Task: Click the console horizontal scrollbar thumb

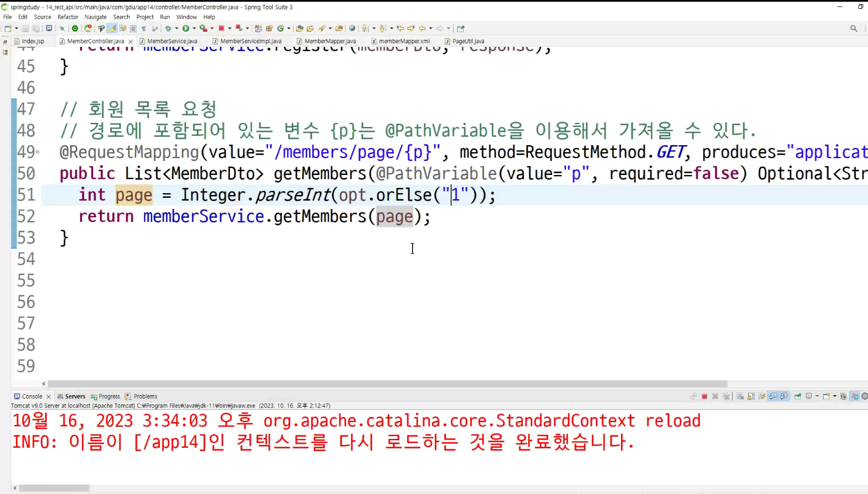Action: coord(54,488)
